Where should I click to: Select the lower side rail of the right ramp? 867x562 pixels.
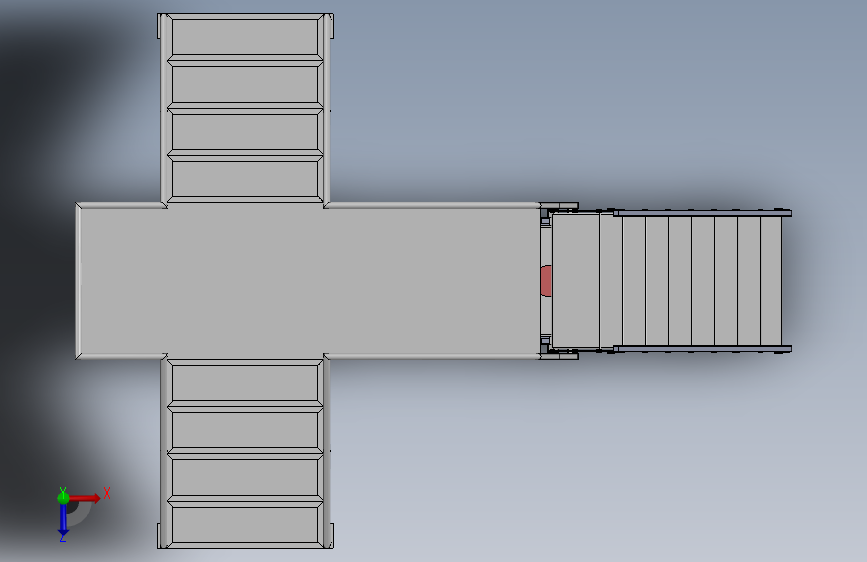click(702, 349)
